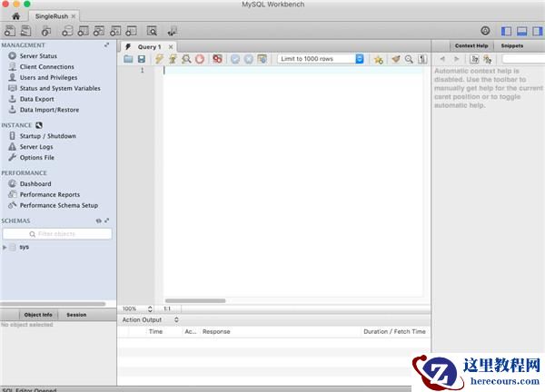Screen dimensions: 545x392
Task: Click the context help search field
Action: 523,59
